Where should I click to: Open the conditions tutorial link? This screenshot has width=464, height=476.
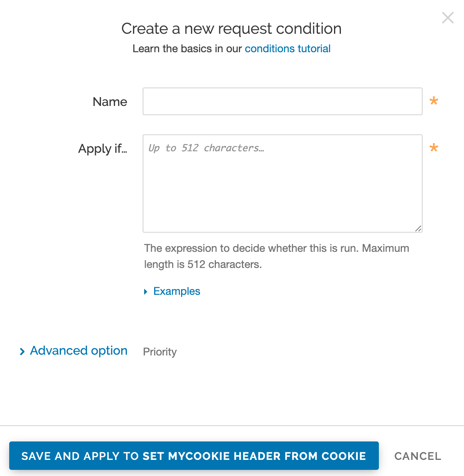(x=287, y=48)
